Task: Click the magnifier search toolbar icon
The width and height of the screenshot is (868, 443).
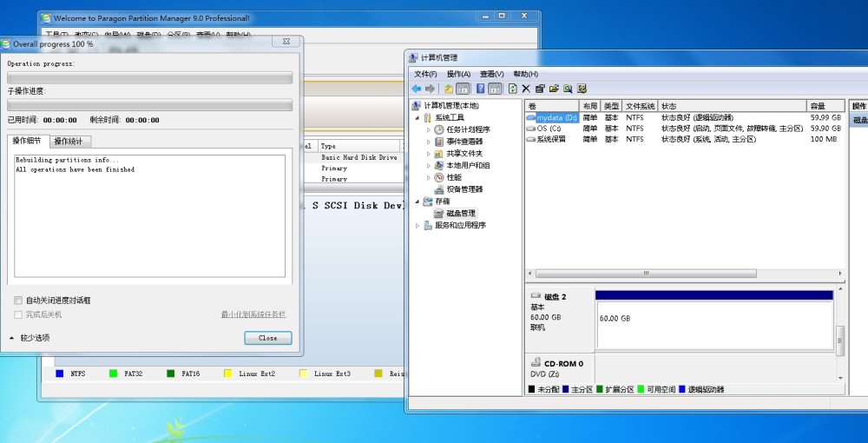Action: (568, 89)
